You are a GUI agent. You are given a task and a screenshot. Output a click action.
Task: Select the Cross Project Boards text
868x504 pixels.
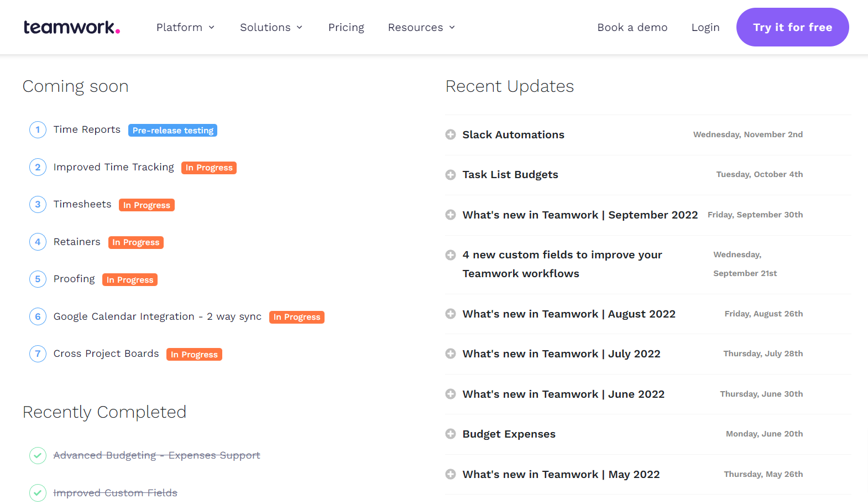[106, 354]
